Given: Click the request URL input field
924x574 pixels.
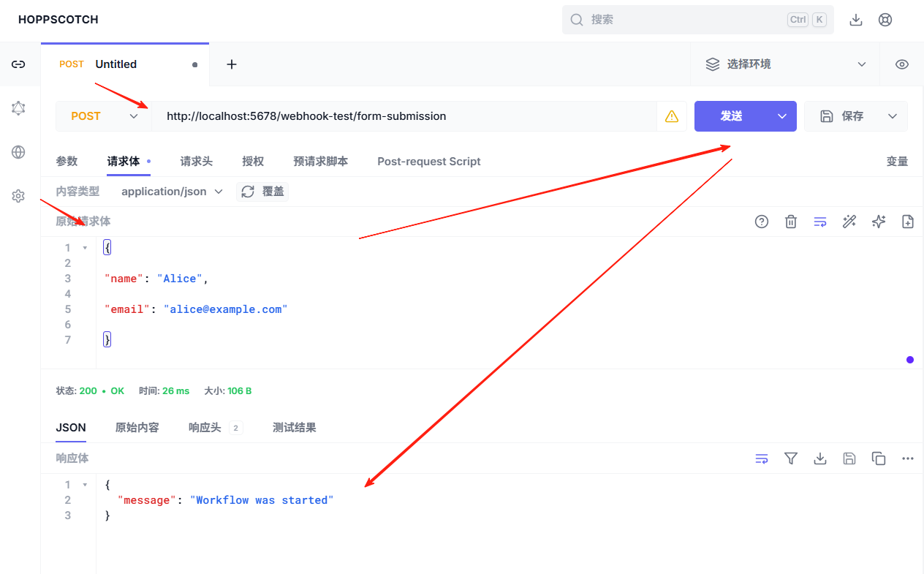Looking at the screenshot, I should pos(404,116).
